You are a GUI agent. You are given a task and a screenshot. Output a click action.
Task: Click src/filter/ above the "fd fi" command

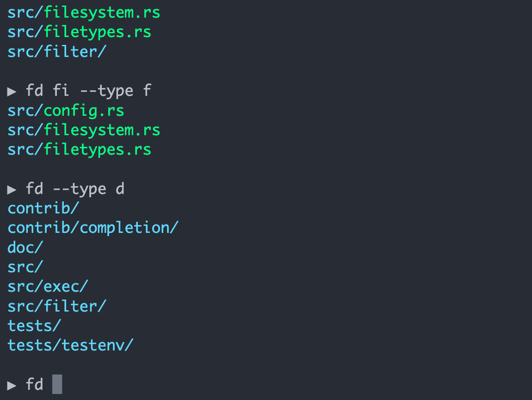pyautogui.click(x=57, y=51)
